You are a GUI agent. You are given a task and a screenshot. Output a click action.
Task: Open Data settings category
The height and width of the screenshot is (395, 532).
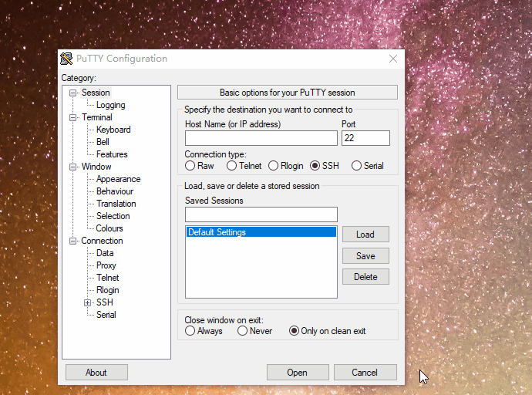point(105,253)
